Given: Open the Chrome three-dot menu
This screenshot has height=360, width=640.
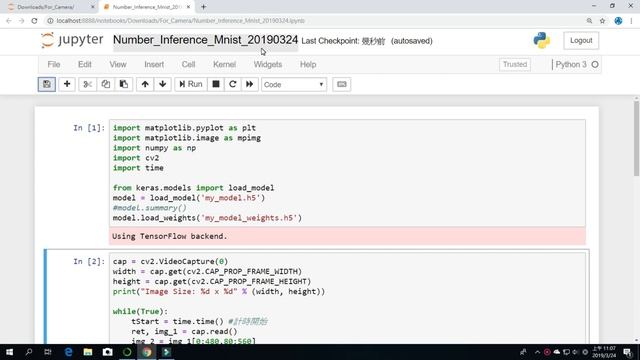Looking at the screenshot, I should coord(631,21).
